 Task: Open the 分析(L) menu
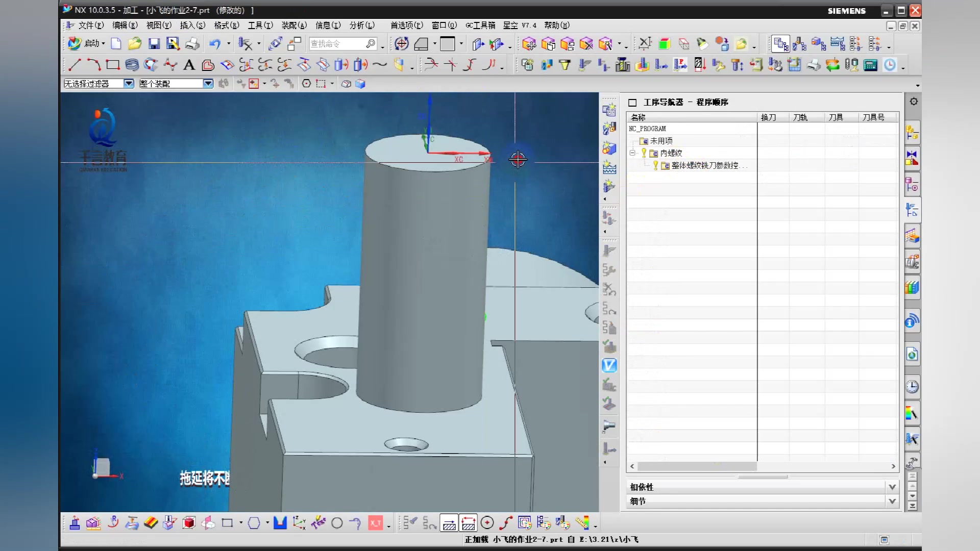362,25
